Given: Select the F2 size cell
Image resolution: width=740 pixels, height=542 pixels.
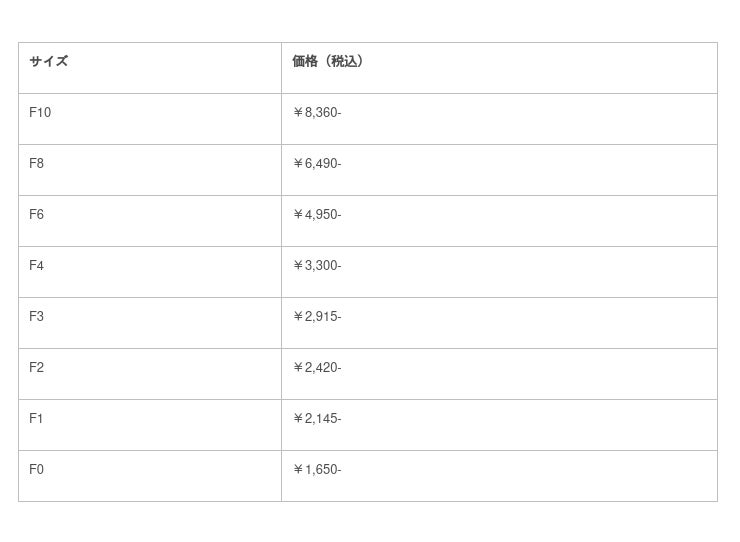Looking at the screenshot, I should click(x=37, y=368).
